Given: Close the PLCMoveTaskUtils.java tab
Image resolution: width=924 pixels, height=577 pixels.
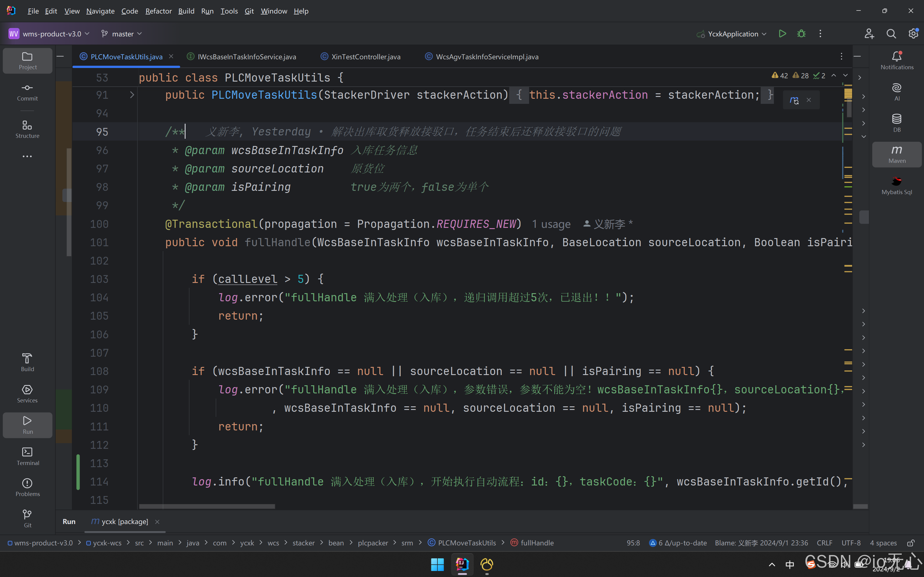Looking at the screenshot, I should tap(171, 57).
